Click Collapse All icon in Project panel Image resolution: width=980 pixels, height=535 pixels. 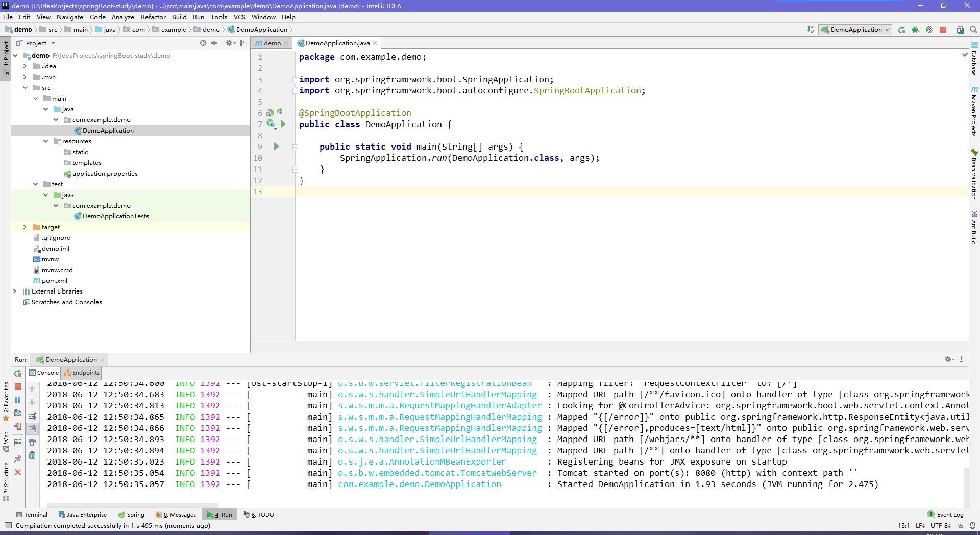tap(214, 43)
